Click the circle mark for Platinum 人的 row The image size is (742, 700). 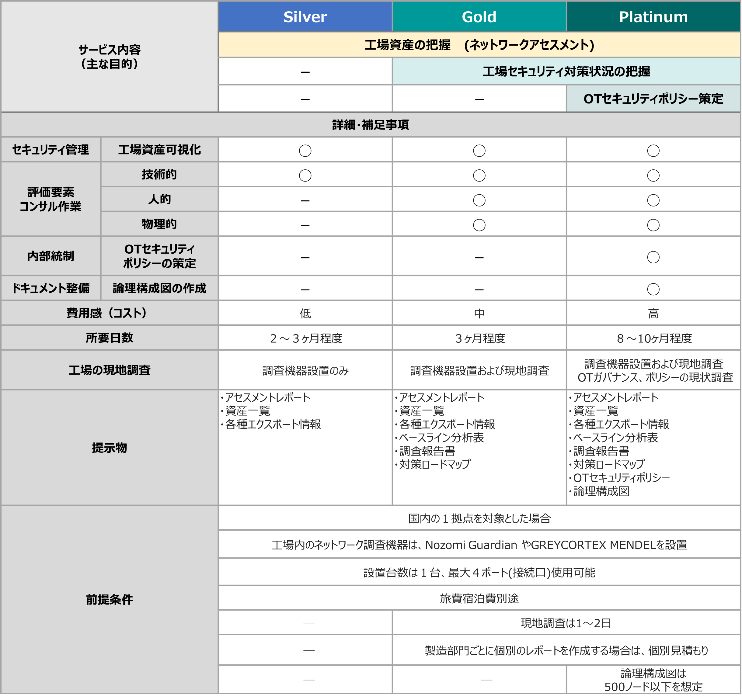coord(653,200)
